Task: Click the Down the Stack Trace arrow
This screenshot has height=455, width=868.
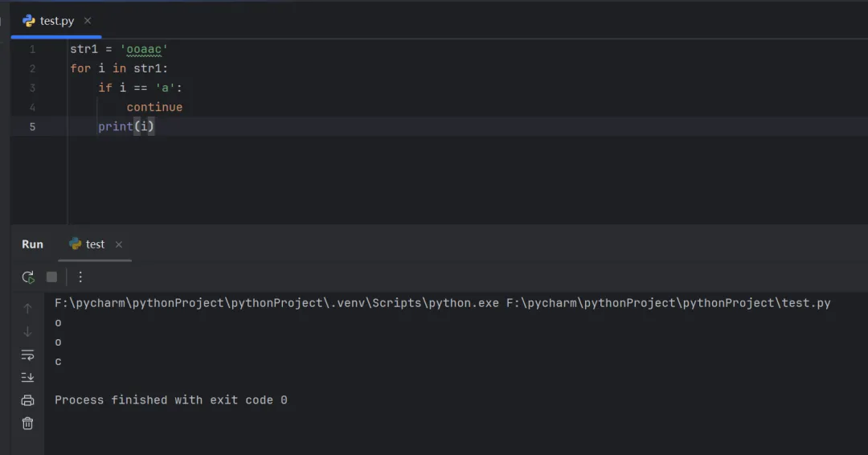Action: (28, 331)
